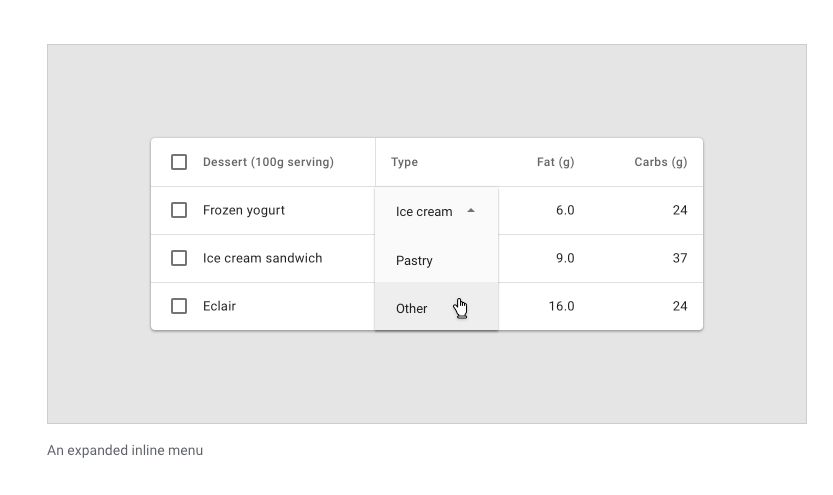Pick the Other option in the menu
833x495 pixels.
[x=412, y=308]
